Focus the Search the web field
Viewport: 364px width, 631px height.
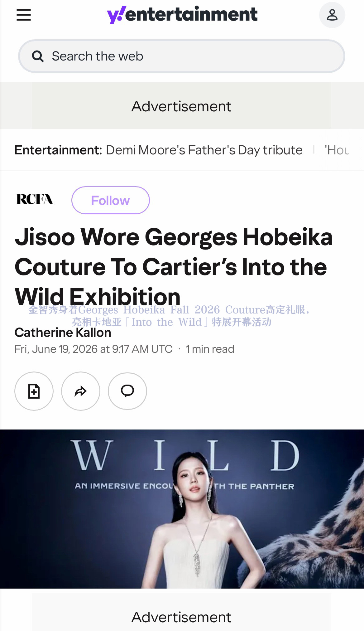[182, 56]
